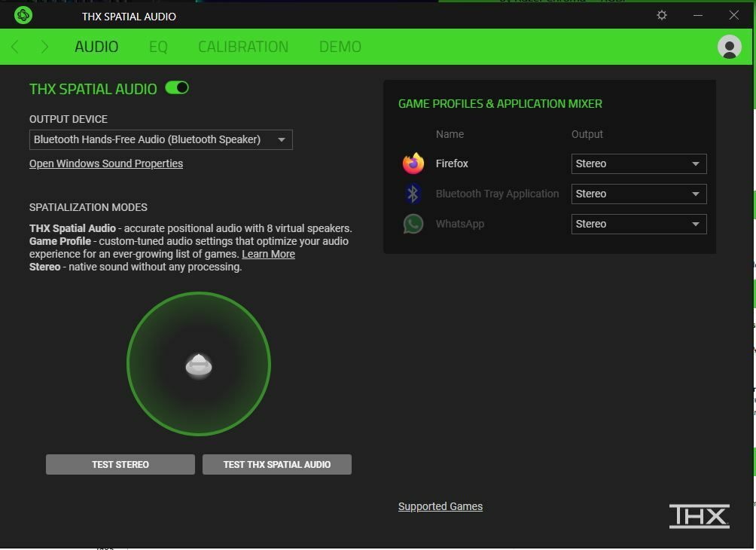Click the OUTPUT DEVICE label
Screen dimensions: 756x550
pos(69,119)
